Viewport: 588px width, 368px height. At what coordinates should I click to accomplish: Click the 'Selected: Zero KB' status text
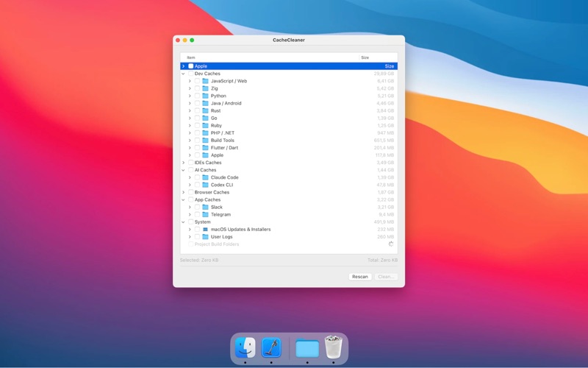click(198, 260)
